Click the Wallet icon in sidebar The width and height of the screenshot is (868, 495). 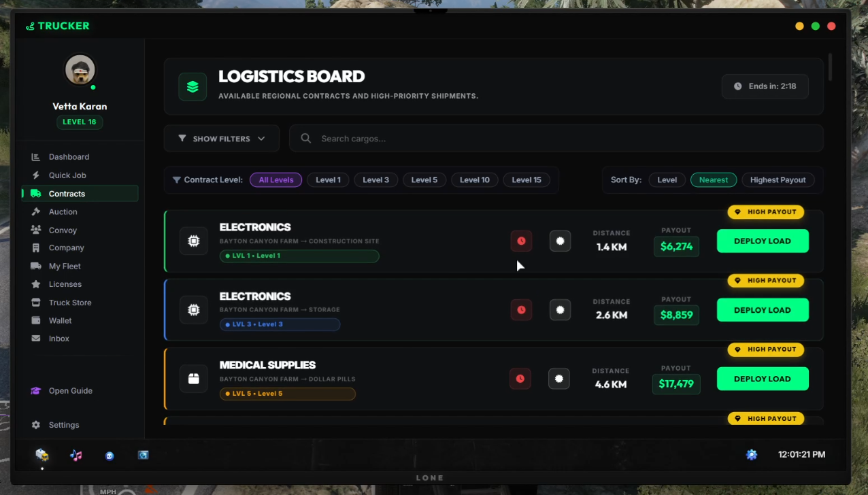[36, 320]
